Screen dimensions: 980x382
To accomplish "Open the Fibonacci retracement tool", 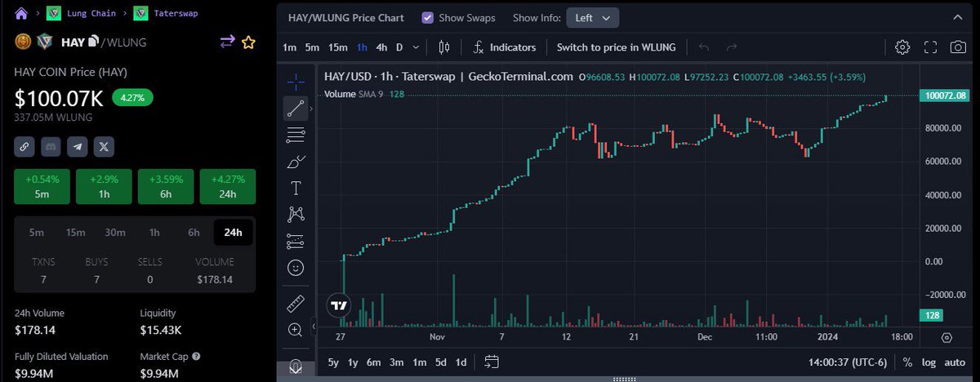I will coord(296,135).
